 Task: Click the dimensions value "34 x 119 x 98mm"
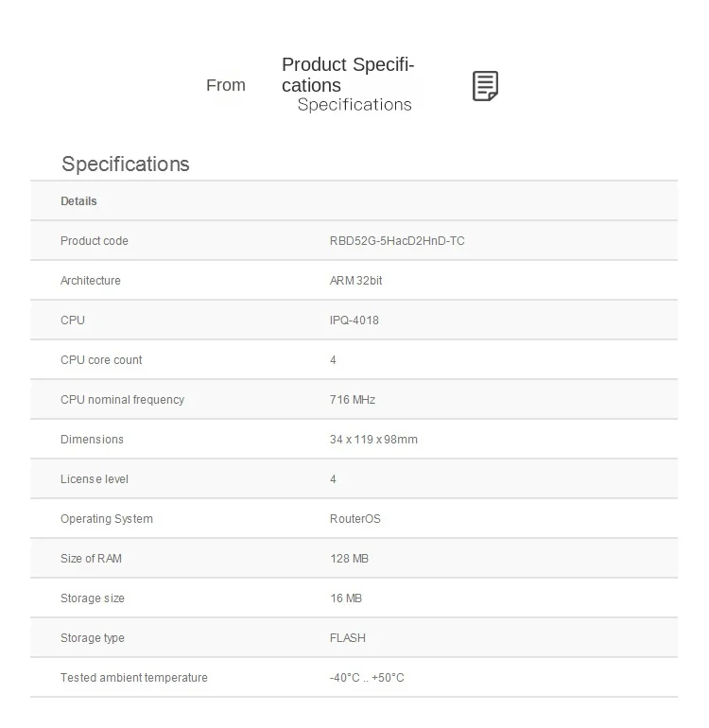pos(373,440)
